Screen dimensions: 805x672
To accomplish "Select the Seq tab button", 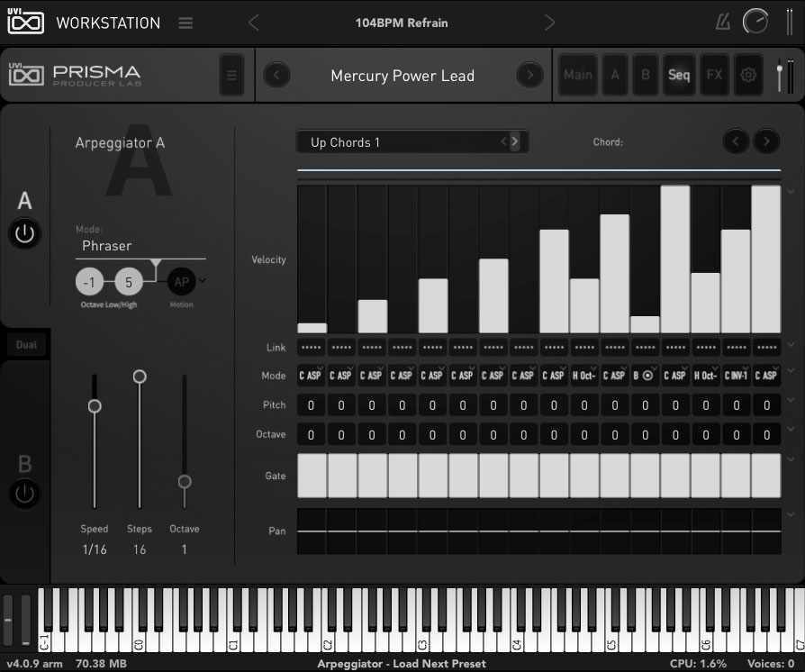I will point(679,75).
